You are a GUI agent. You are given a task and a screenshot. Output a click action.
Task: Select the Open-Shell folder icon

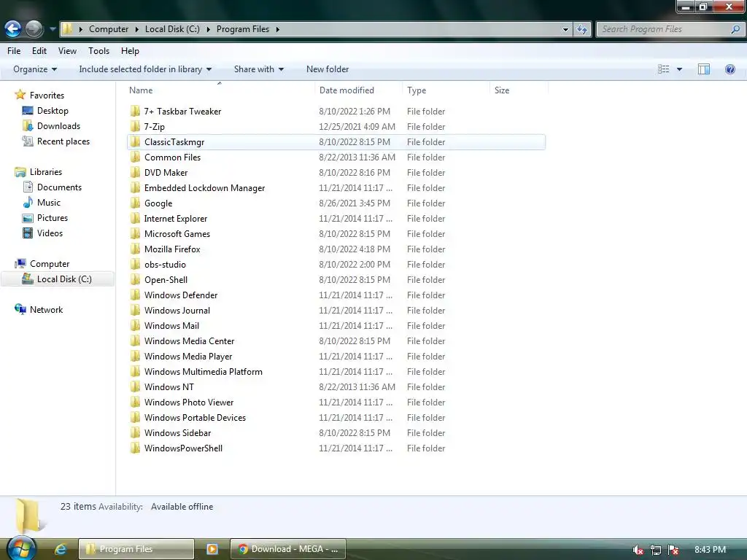[135, 279]
